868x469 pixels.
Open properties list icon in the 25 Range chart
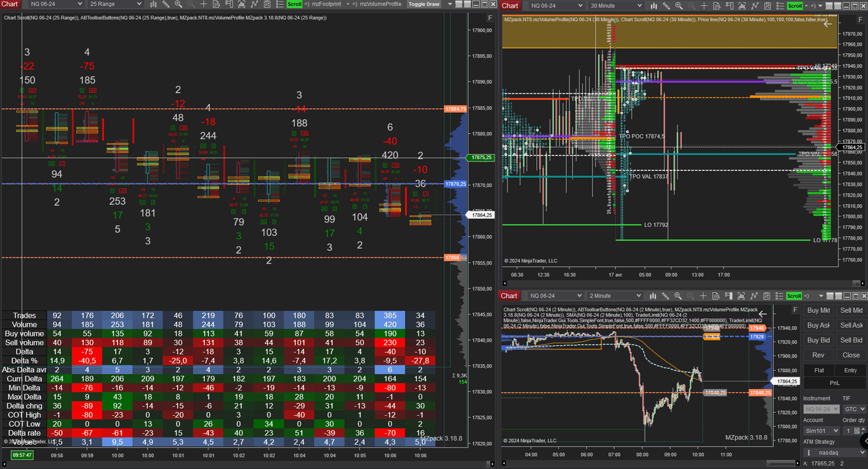click(279, 4)
